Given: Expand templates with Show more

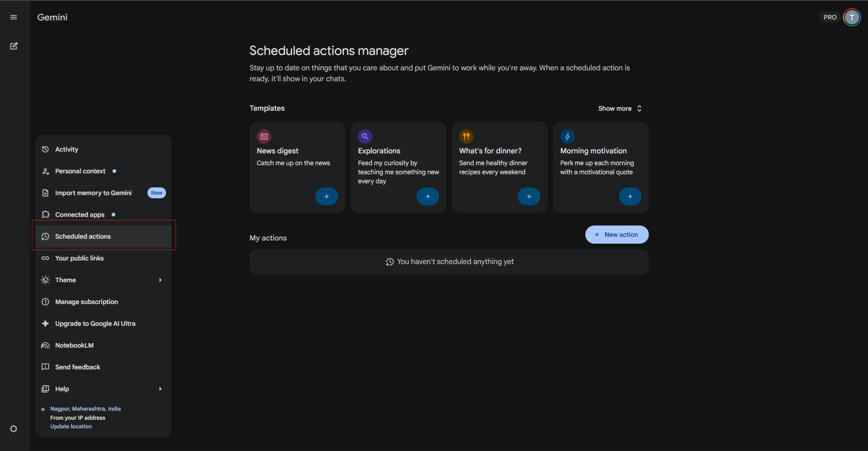Looking at the screenshot, I should click(x=620, y=108).
